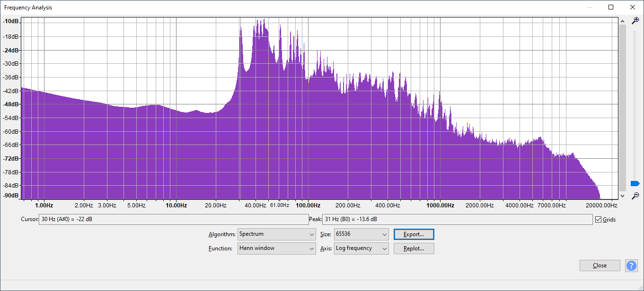Open help with the question mark icon
The image size is (644, 291).
(x=631, y=265)
